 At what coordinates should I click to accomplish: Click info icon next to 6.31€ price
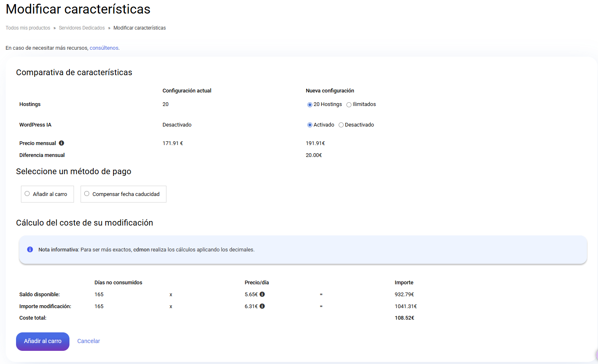tap(262, 306)
